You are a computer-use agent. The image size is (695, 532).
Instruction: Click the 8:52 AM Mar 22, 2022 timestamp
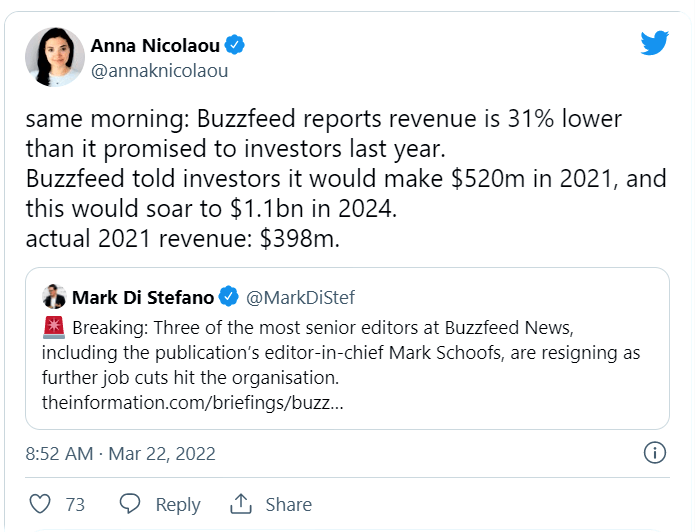[x=121, y=454]
